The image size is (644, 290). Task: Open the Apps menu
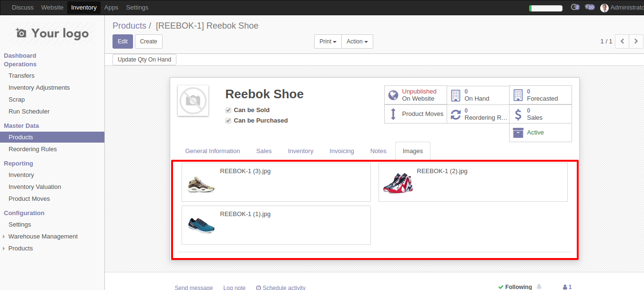point(111,8)
